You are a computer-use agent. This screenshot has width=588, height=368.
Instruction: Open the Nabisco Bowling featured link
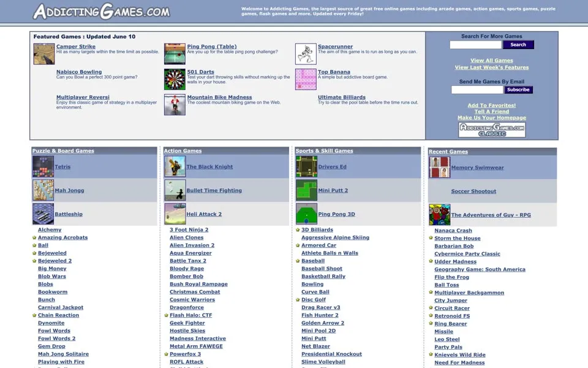(x=79, y=72)
